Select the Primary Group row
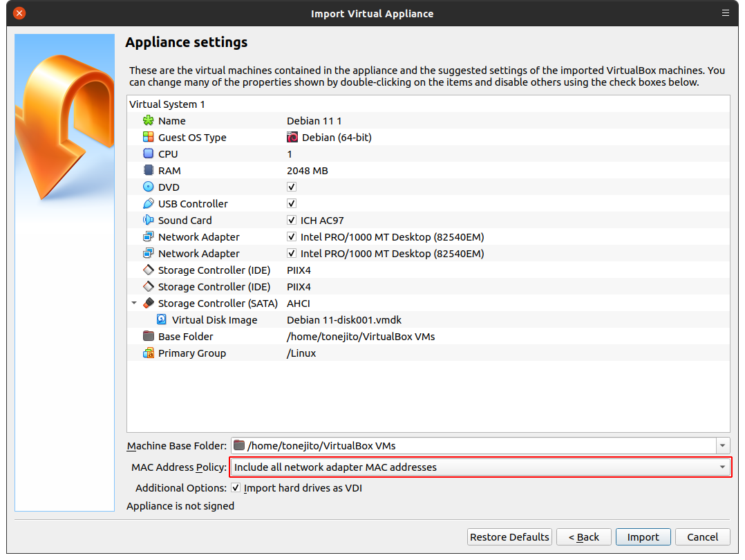The height and width of the screenshot is (560, 745). click(x=192, y=353)
